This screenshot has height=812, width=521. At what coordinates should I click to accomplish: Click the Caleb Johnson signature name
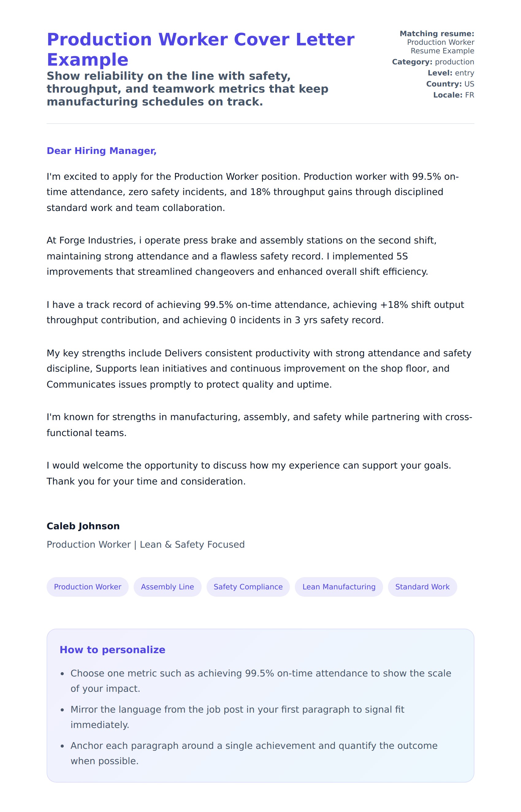[x=83, y=526]
